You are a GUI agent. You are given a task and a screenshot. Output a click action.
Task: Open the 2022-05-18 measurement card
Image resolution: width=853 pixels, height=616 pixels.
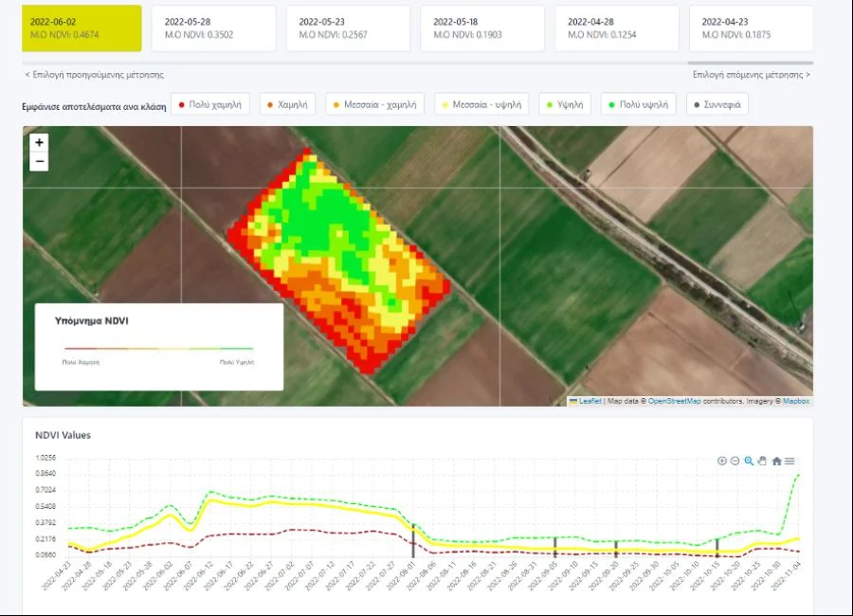pyautogui.click(x=483, y=27)
